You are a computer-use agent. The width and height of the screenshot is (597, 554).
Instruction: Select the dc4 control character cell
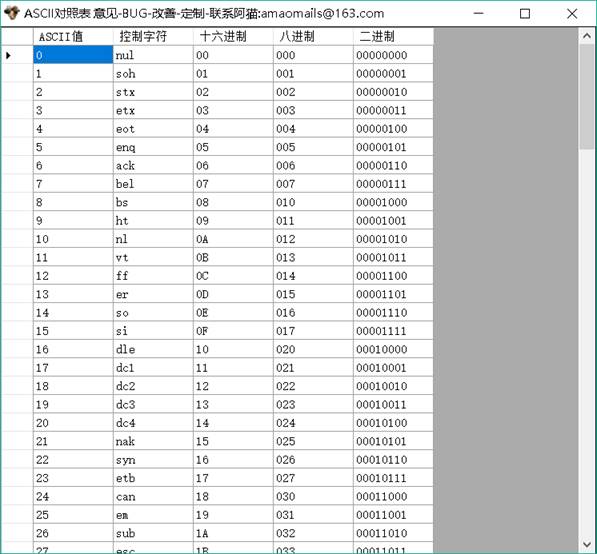coord(153,423)
